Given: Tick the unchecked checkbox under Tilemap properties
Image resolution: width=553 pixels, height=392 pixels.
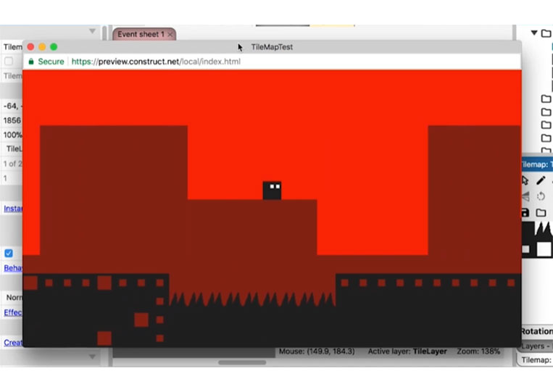Looking at the screenshot, I should (x=9, y=62).
